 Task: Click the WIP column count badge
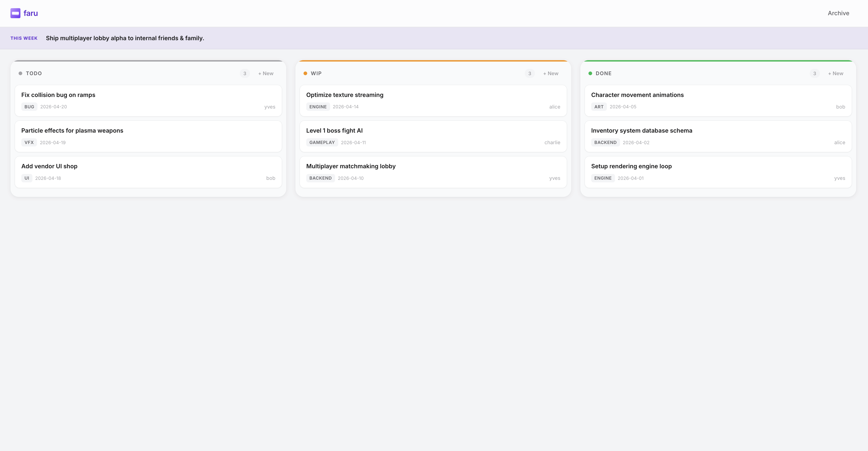tap(529, 73)
